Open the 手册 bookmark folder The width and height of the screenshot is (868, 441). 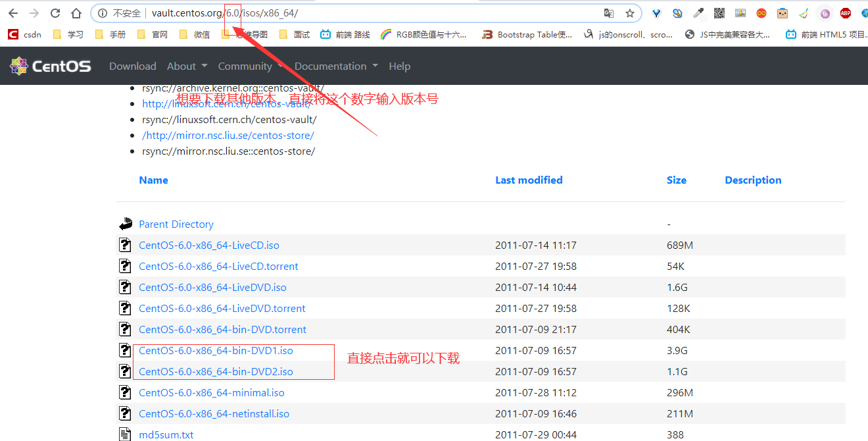pyautogui.click(x=110, y=34)
